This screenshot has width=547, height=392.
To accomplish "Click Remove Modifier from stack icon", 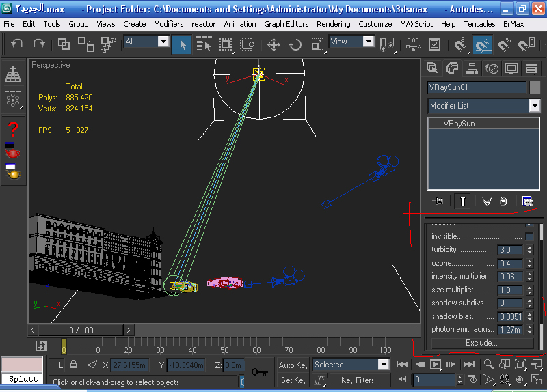I will click(503, 201).
